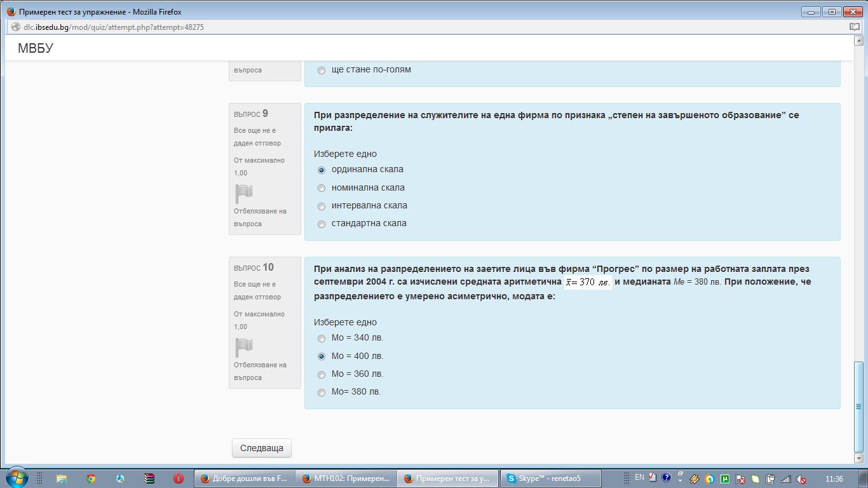
Task: Open WinRAR from the quick launch
Action: click(149, 478)
